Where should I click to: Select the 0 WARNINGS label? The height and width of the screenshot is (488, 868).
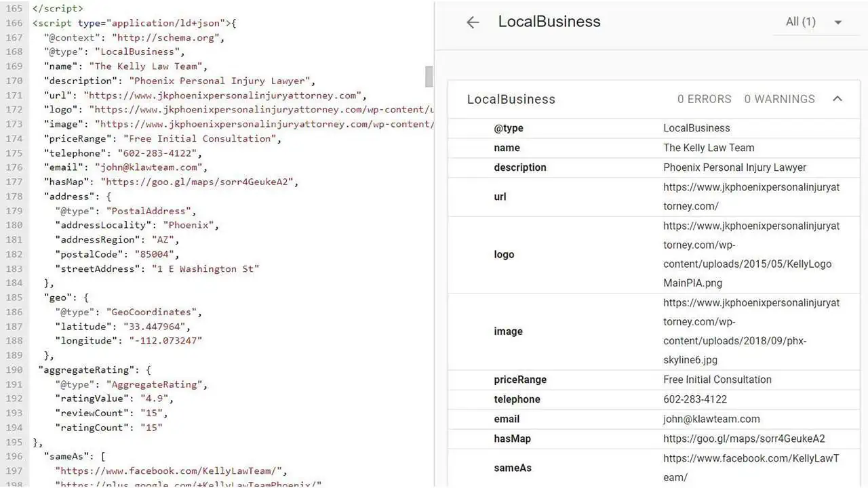(x=780, y=99)
